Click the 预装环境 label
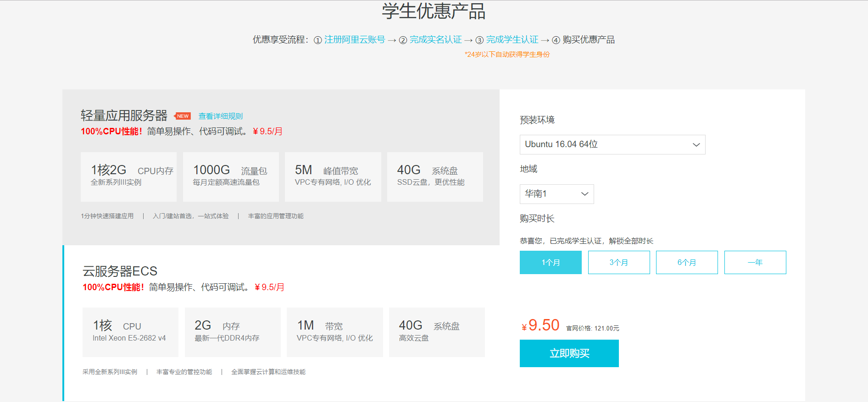The width and height of the screenshot is (868, 402). (537, 120)
